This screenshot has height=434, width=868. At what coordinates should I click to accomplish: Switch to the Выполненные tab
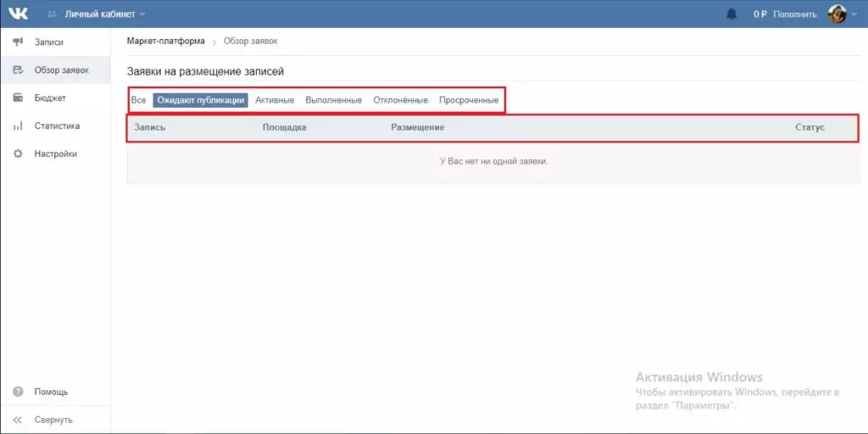[x=334, y=100]
